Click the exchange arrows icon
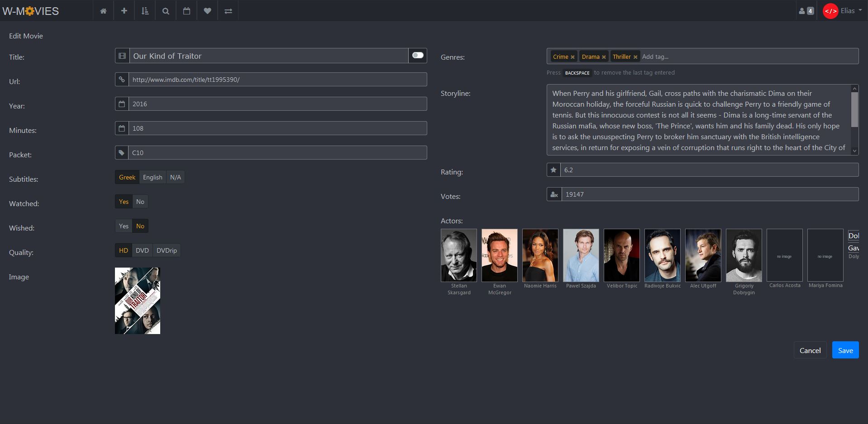The image size is (868, 424). [x=228, y=11]
